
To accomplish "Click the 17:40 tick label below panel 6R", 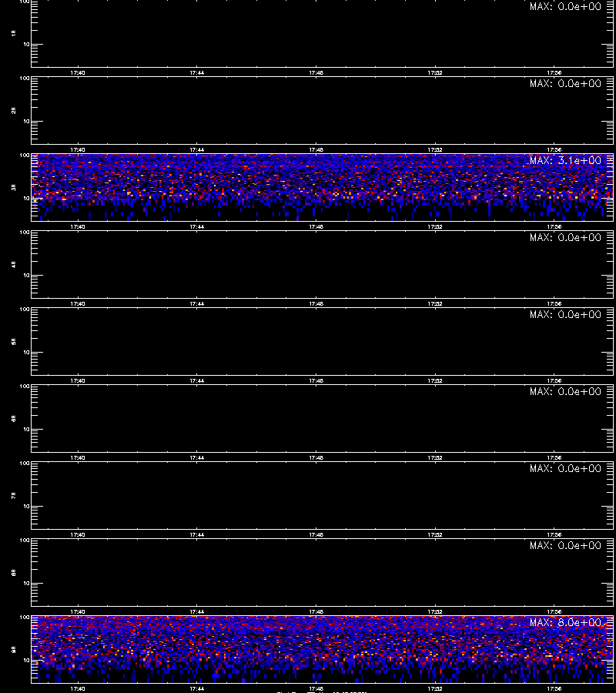I will (x=78, y=458).
